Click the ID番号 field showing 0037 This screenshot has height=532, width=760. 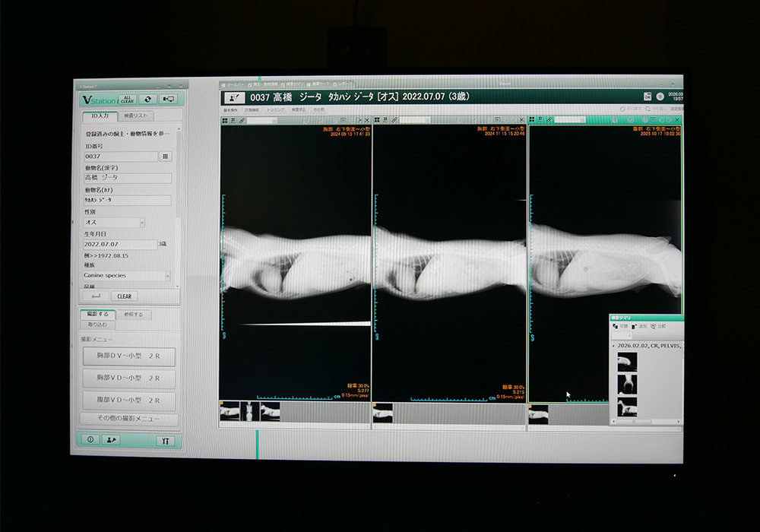point(121,157)
